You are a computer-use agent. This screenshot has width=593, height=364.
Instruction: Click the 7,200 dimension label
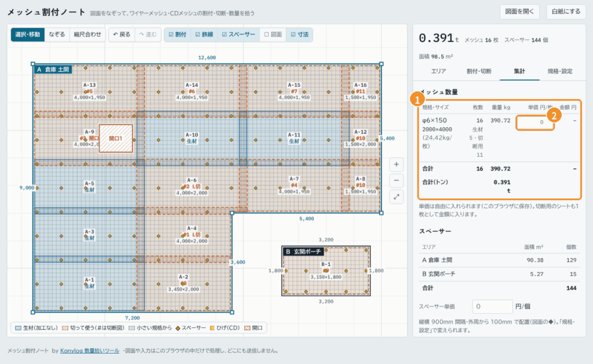point(133,318)
